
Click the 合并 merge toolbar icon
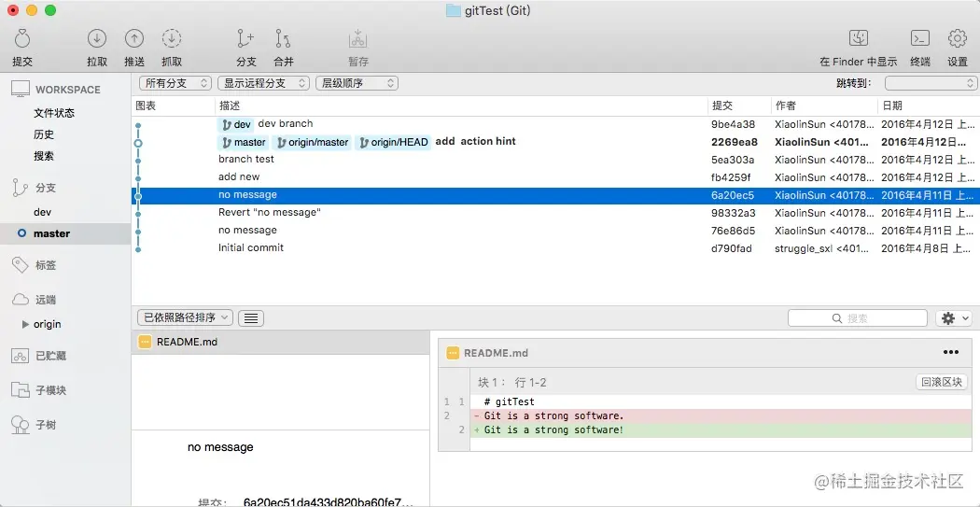(x=283, y=39)
